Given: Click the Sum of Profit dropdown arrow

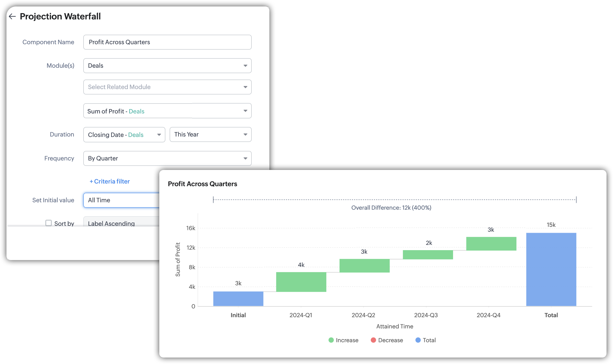Looking at the screenshot, I should 245,111.
